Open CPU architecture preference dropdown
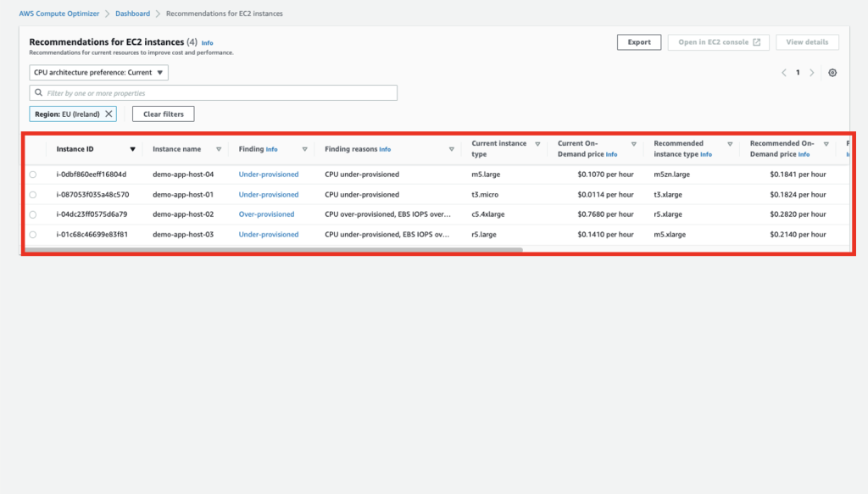The image size is (868, 494). pos(98,73)
